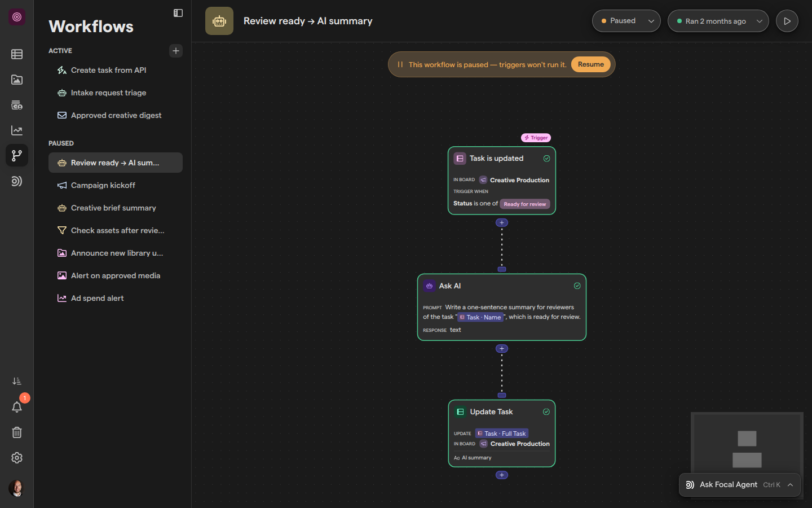This screenshot has height=508, width=812.
Task: Resume the paused workflow
Action: [591, 64]
